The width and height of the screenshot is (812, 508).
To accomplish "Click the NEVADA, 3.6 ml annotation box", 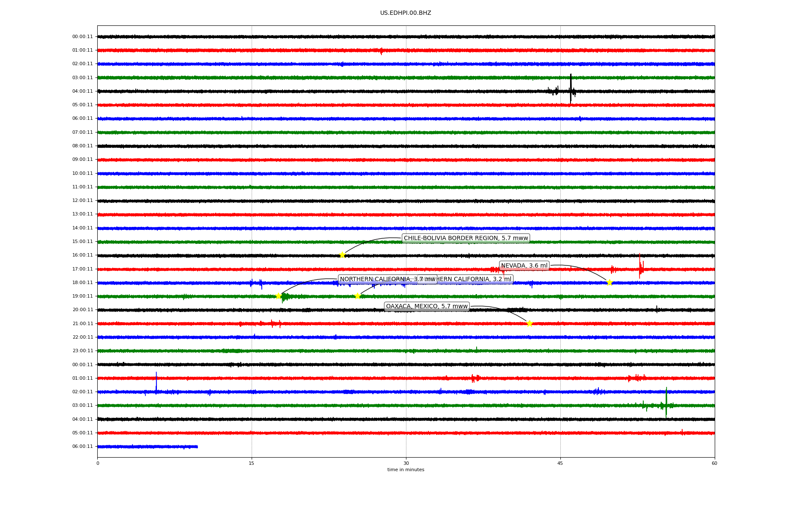I will click(524, 266).
